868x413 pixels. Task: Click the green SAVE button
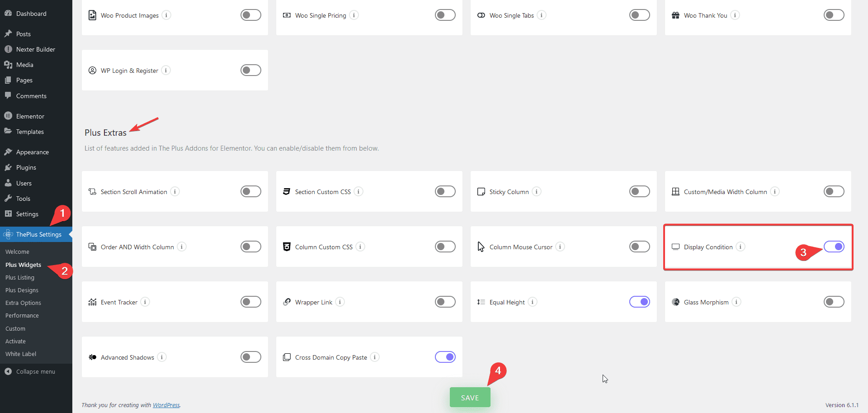pos(470,398)
